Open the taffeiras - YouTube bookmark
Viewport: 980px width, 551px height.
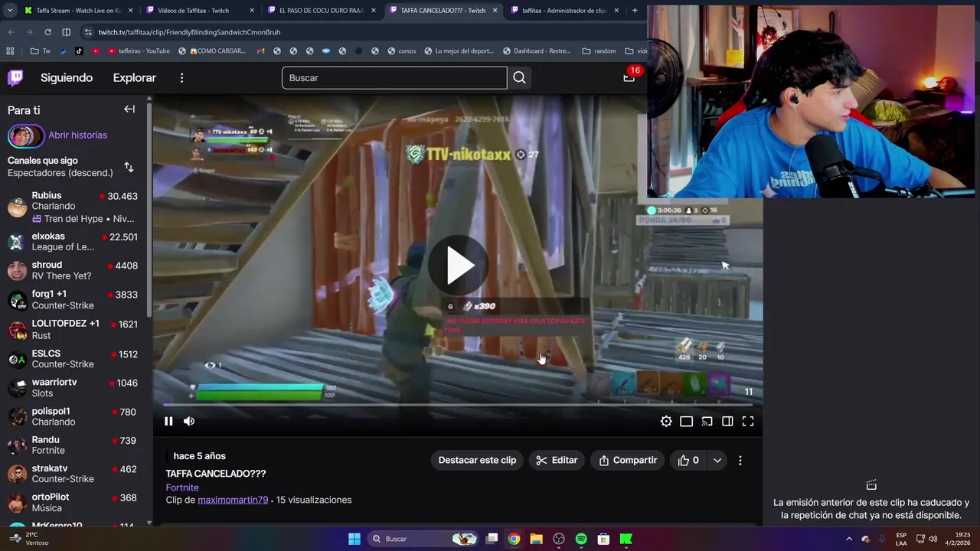(139, 51)
